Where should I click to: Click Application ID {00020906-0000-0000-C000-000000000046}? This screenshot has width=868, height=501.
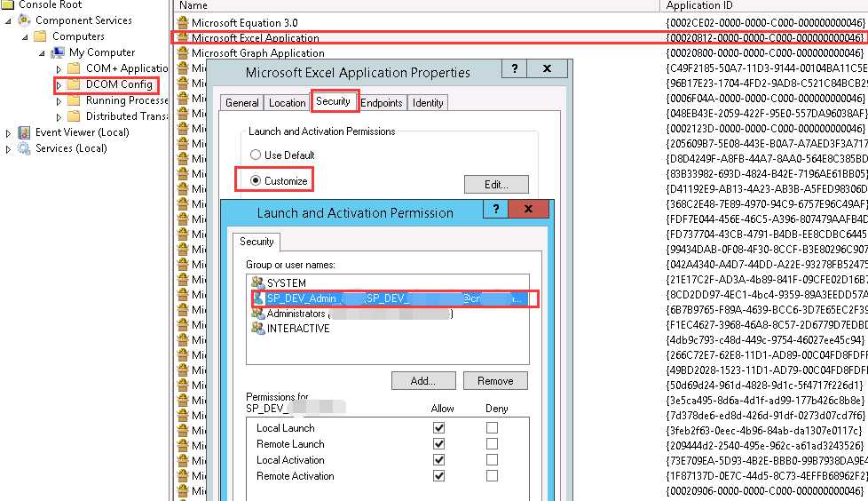(766, 490)
